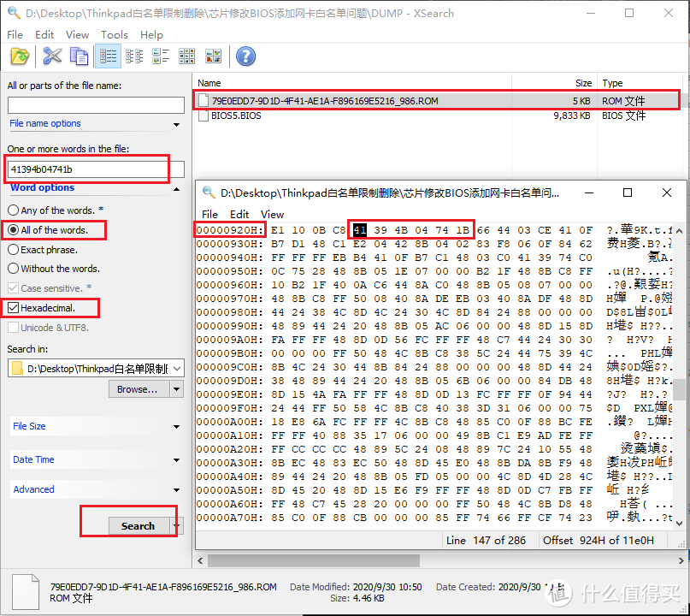Open View menu in hex viewer window
690x616 pixels.
tap(273, 215)
